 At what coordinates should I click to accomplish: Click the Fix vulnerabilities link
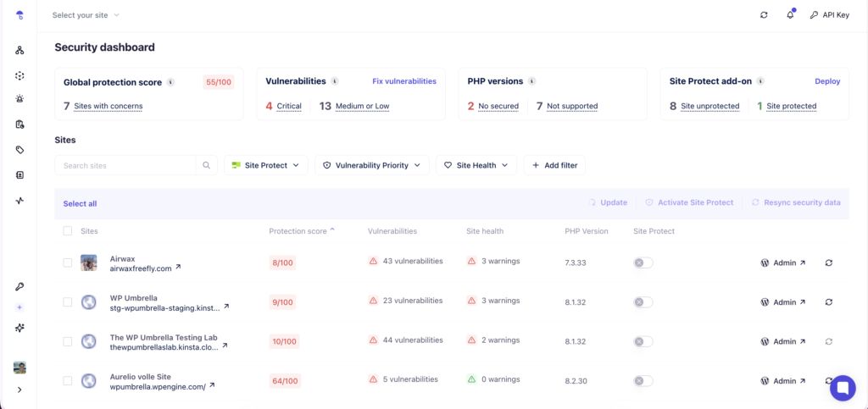point(404,81)
